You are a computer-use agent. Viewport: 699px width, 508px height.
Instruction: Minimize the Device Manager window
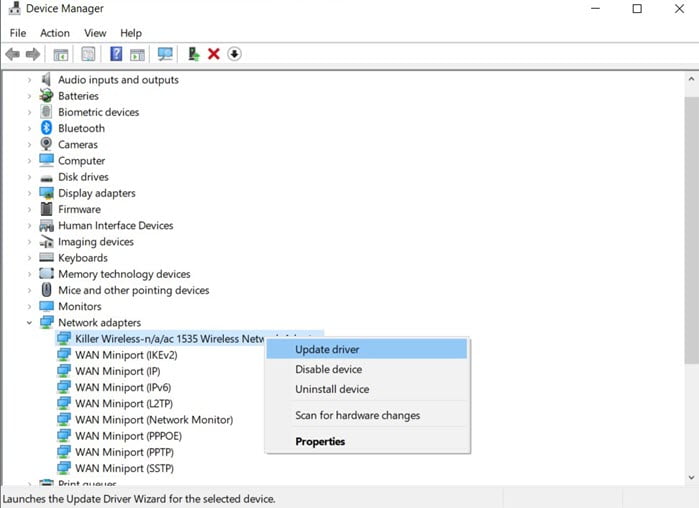point(595,8)
